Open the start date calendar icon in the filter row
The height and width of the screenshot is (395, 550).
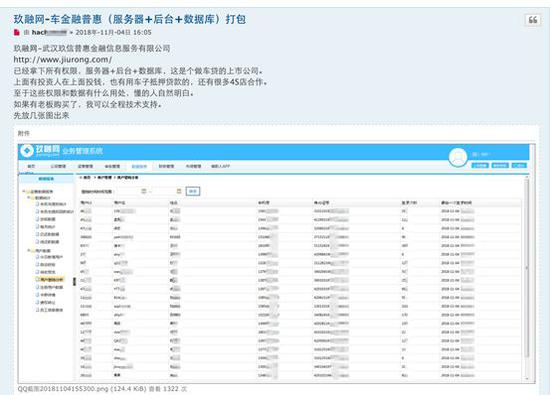143,191
